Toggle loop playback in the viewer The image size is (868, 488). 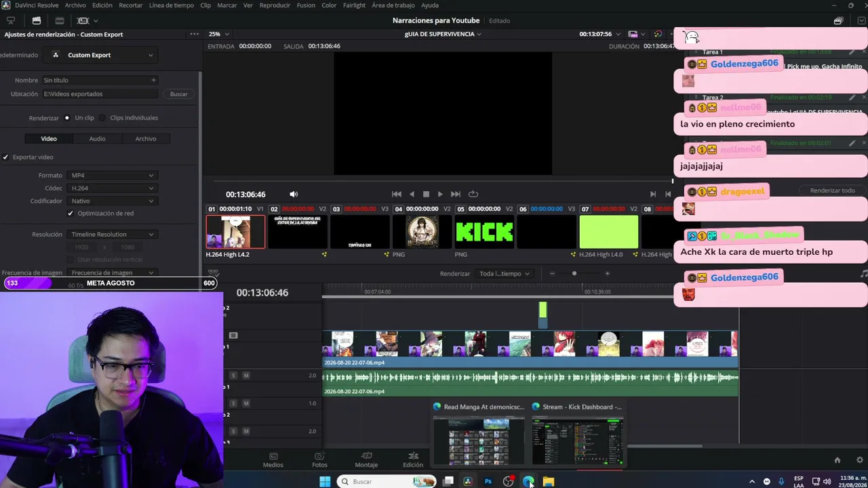473,195
